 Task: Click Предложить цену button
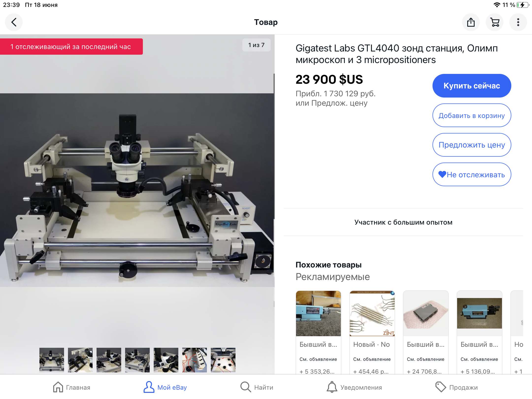point(472,145)
